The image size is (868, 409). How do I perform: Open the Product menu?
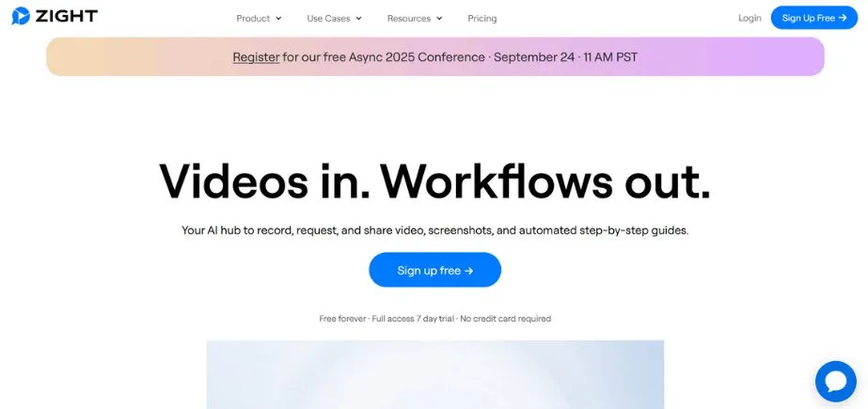253,19
